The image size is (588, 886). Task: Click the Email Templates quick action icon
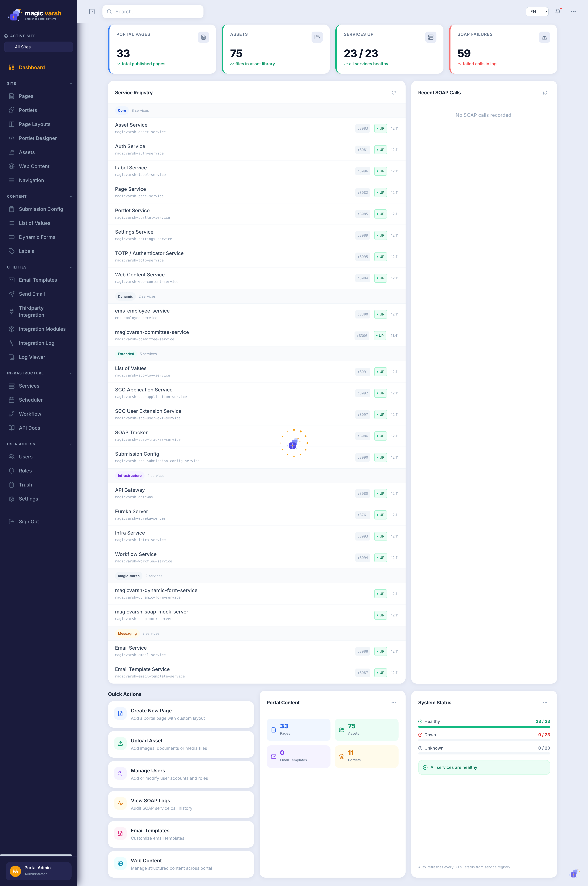coord(120,834)
